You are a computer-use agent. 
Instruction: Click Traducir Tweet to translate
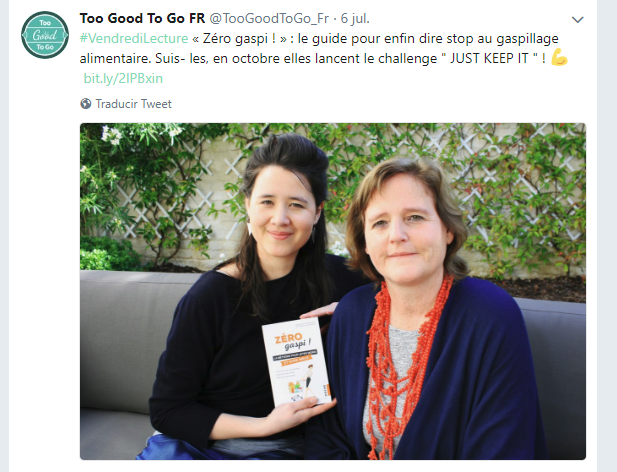coord(134,104)
